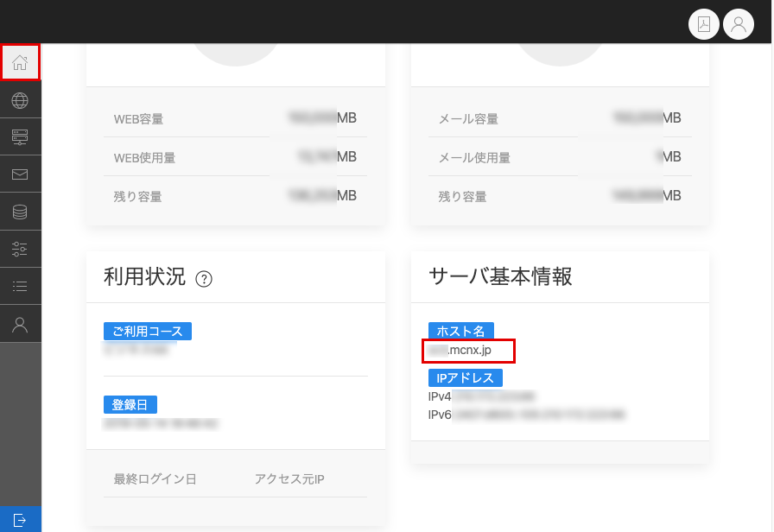The image size is (774, 532).
Task: Click the logout icon at sidebar bottom
Action: 20,520
